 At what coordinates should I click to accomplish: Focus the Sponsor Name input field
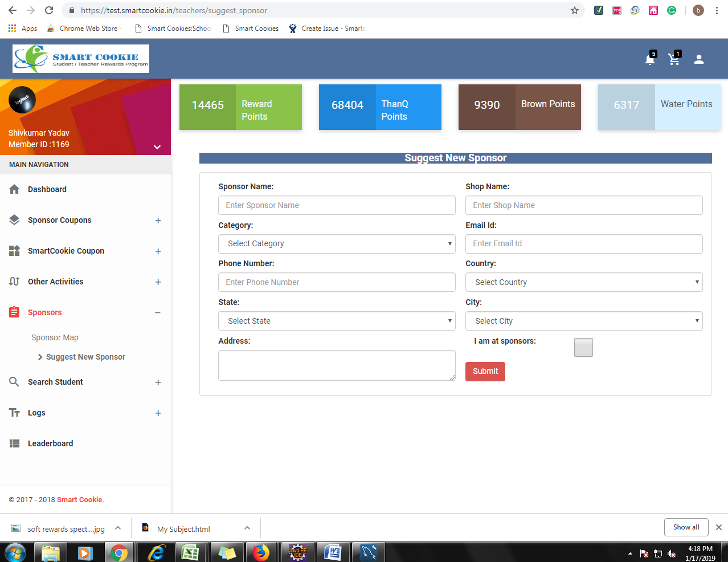[337, 205]
